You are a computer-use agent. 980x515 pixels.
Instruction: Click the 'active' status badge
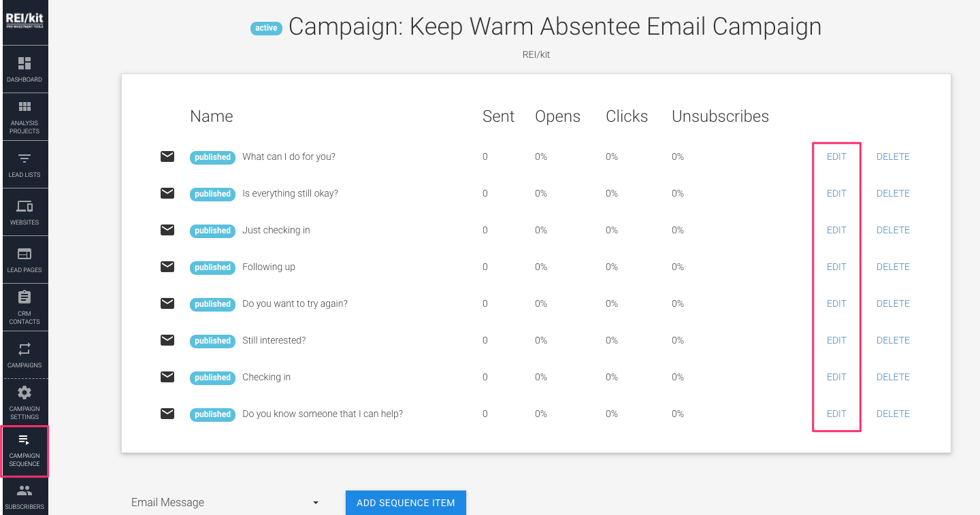pos(266,28)
